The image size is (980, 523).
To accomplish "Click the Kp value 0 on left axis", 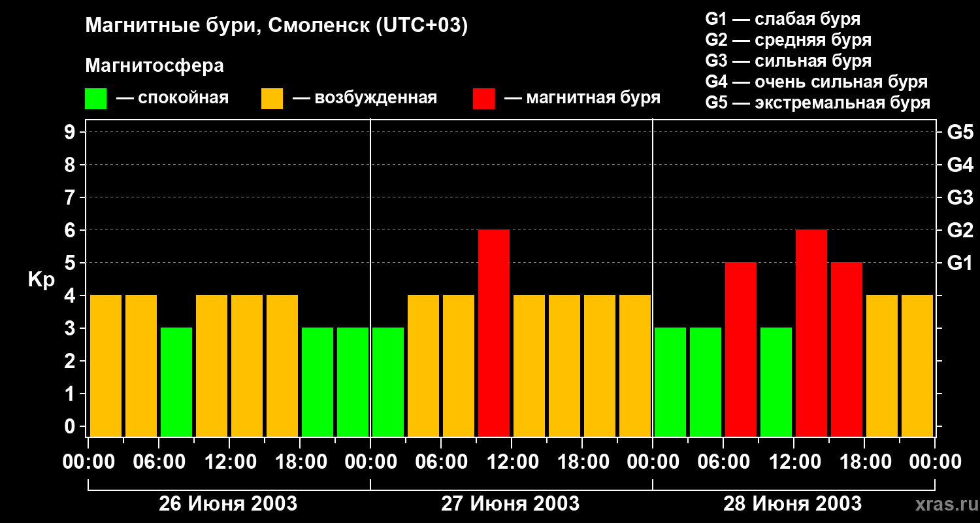I will click(71, 427).
